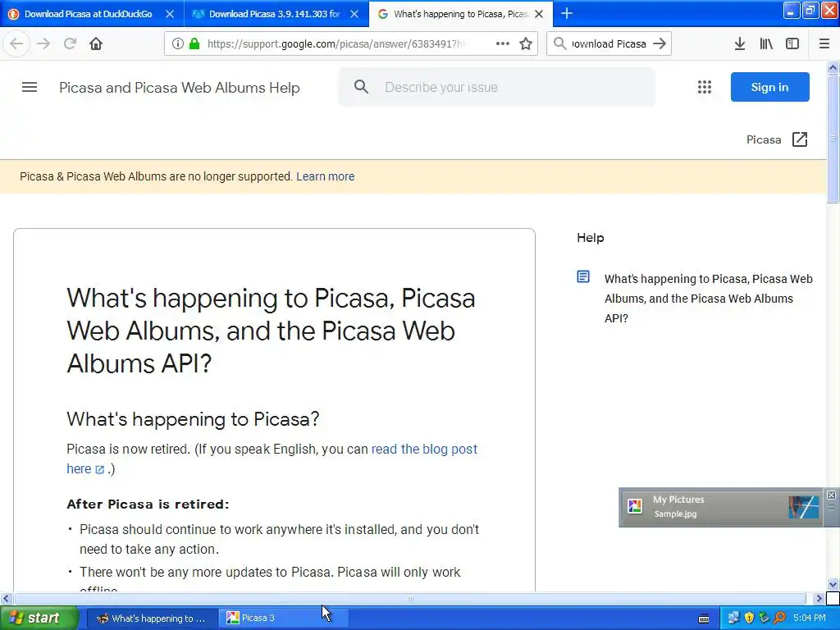Click the What's happening to Picasa? subheading
The image size is (840, 630).
[x=193, y=419]
